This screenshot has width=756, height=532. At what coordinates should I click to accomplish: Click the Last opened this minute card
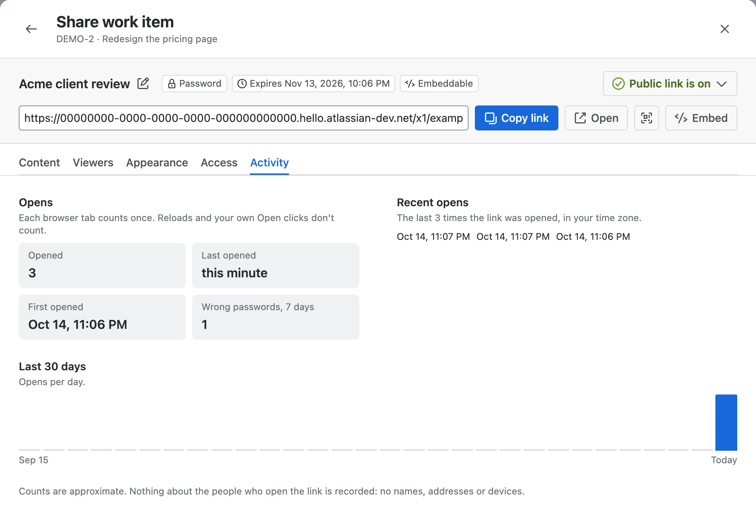276,266
